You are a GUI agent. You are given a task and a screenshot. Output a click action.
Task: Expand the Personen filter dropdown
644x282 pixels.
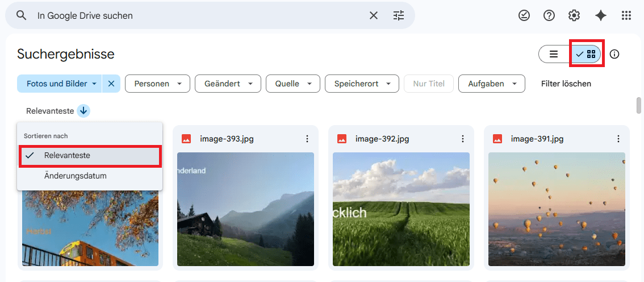point(157,84)
